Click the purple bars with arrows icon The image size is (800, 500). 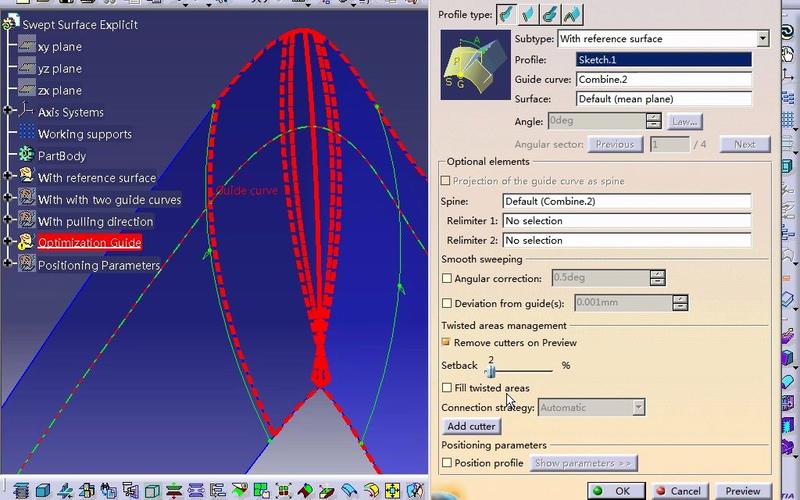[x=196, y=490]
